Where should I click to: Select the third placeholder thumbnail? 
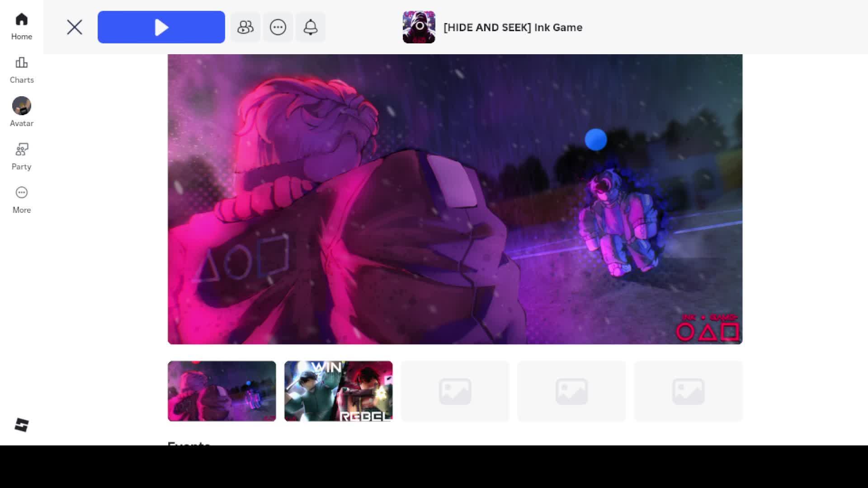tap(455, 391)
